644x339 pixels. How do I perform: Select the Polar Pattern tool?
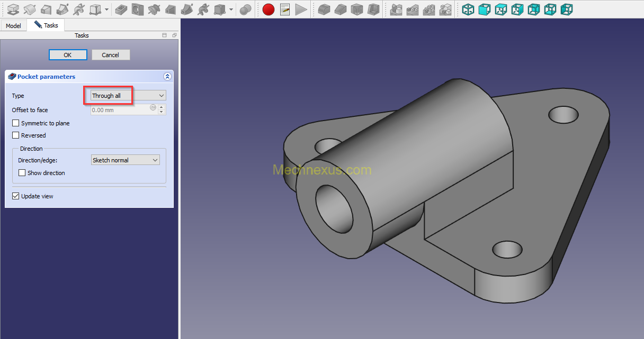click(429, 9)
